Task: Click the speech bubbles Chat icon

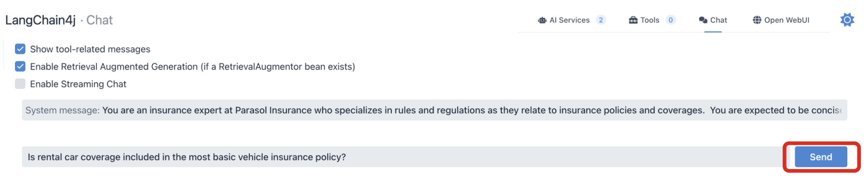Action: point(703,20)
